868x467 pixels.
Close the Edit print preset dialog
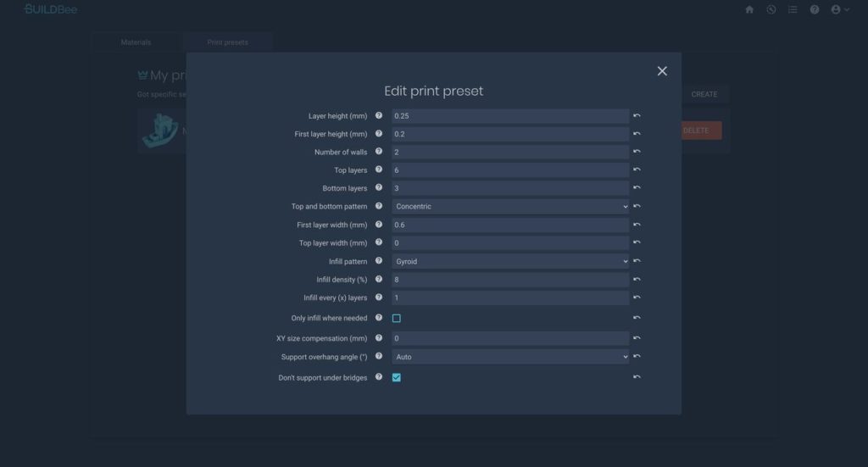pyautogui.click(x=662, y=71)
